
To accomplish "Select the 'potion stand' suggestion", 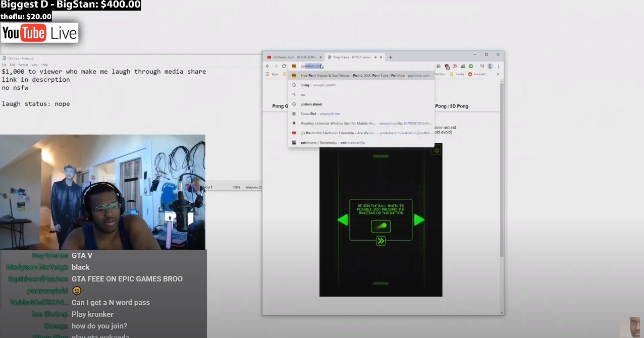I will 361,104.
